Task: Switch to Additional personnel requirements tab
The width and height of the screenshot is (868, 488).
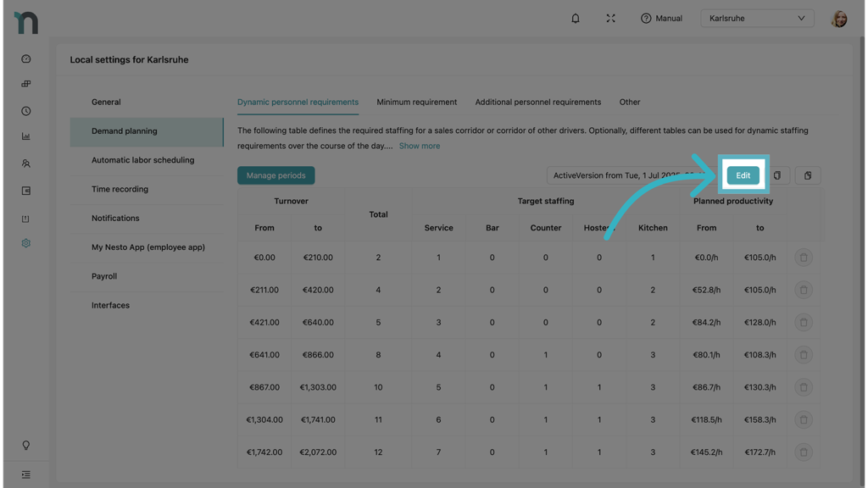Action: tap(537, 102)
